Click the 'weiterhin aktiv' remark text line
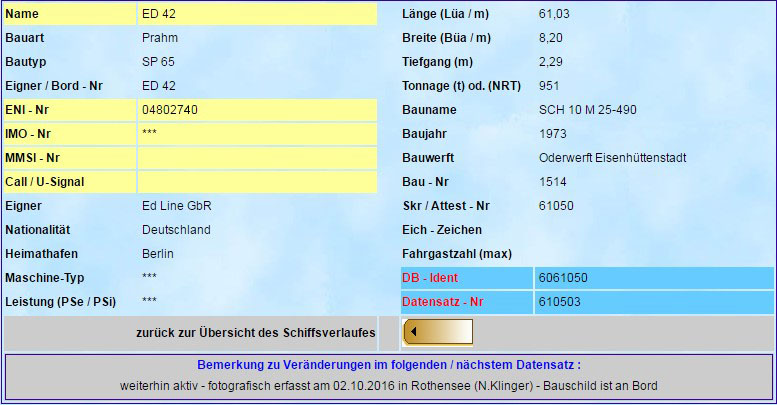Screen dimensions: 777x405 point(389,386)
